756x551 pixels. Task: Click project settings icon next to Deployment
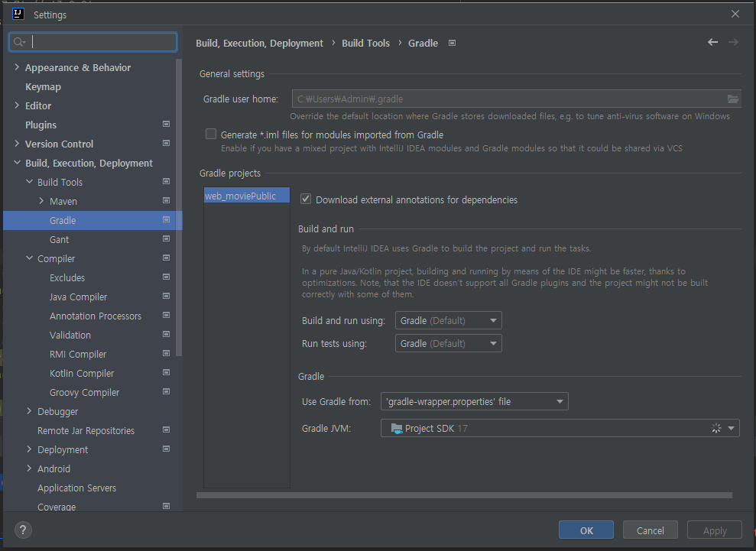(x=167, y=449)
